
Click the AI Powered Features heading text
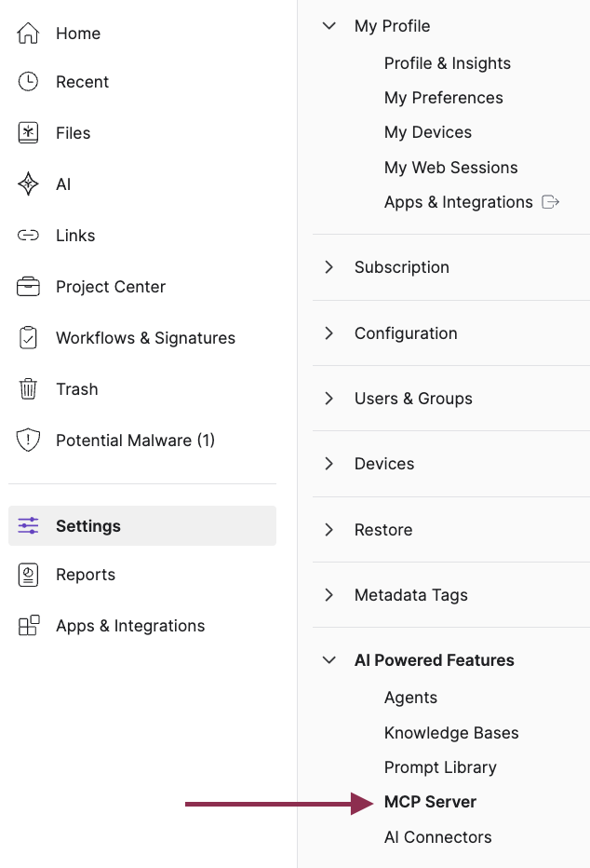pos(434,660)
